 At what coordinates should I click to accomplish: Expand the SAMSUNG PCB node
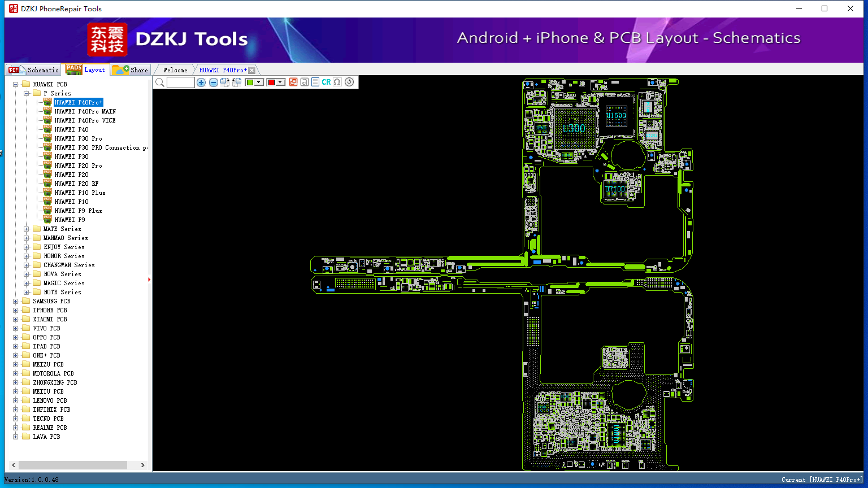click(x=15, y=301)
